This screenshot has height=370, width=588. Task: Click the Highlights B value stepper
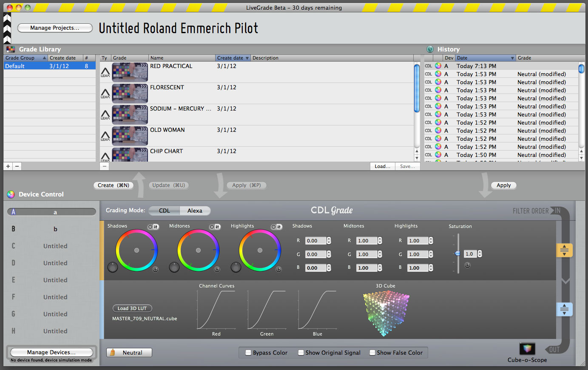(x=431, y=268)
